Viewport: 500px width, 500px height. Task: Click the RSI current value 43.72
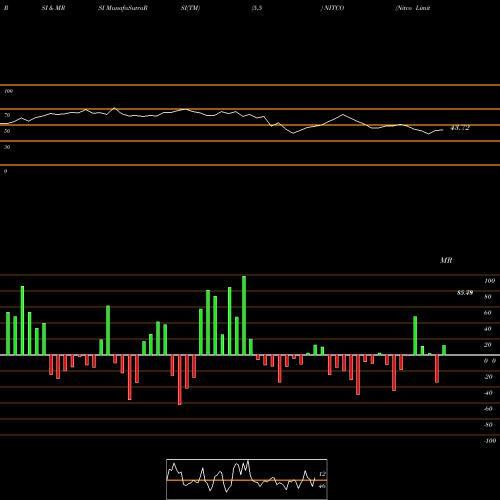460,128
